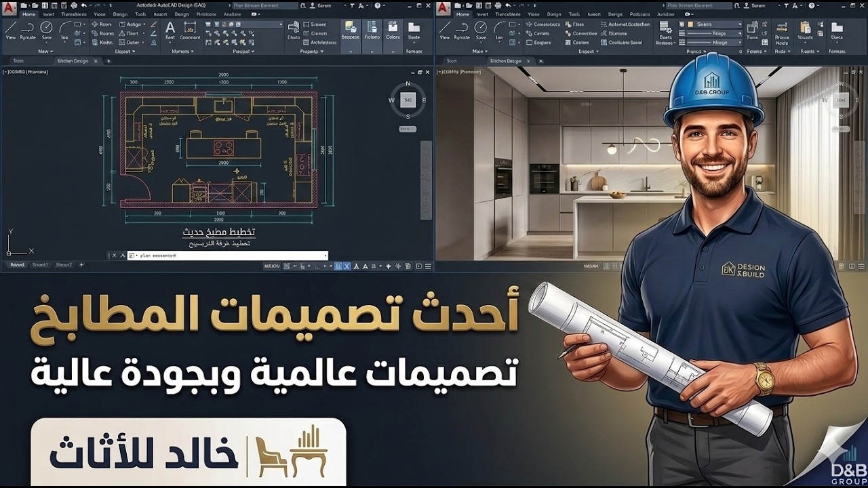Click the Broace Nosfe icon in right window
This screenshot has height=488, width=868.
tap(782, 33)
